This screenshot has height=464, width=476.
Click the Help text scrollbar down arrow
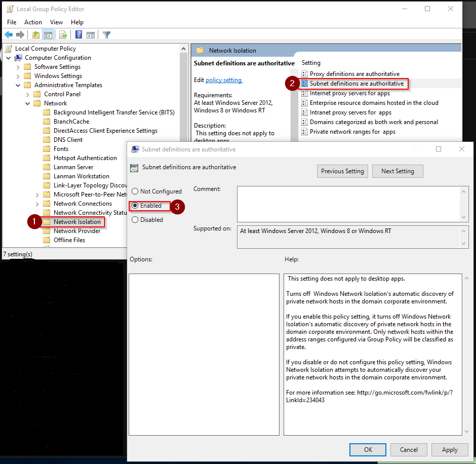(x=466, y=432)
